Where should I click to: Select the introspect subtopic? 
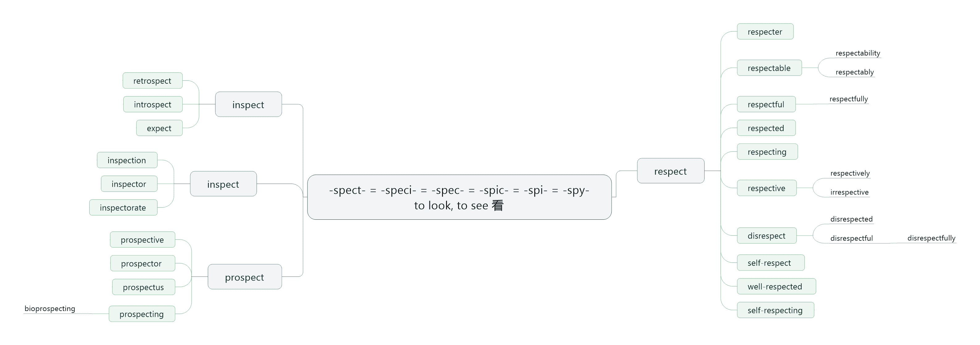click(x=153, y=104)
